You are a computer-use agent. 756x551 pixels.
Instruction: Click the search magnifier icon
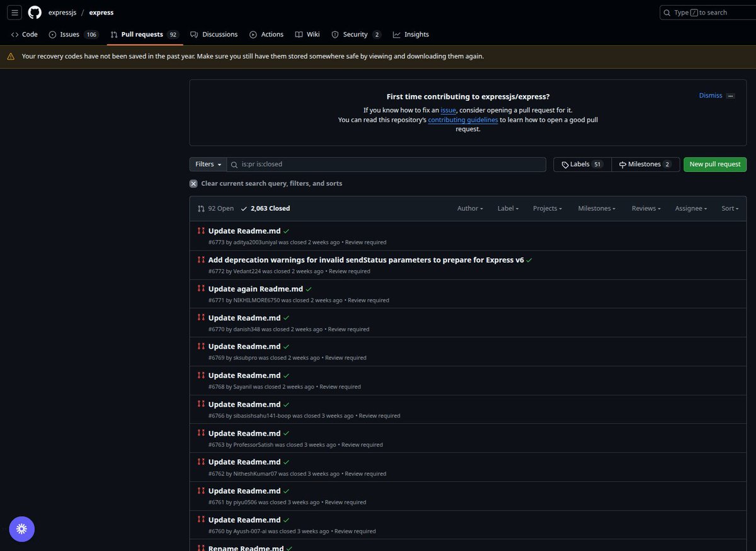click(667, 13)
